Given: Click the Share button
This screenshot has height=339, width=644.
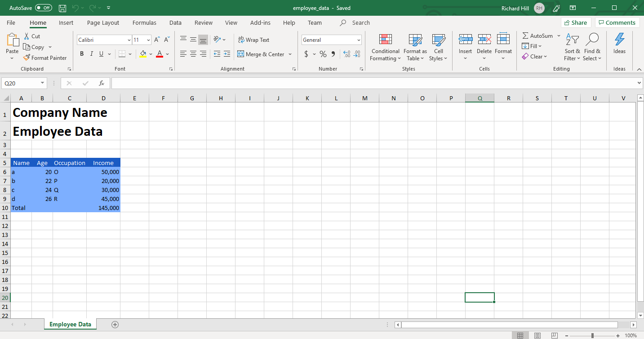Looking at the screenshot, I should click(576, 22).
